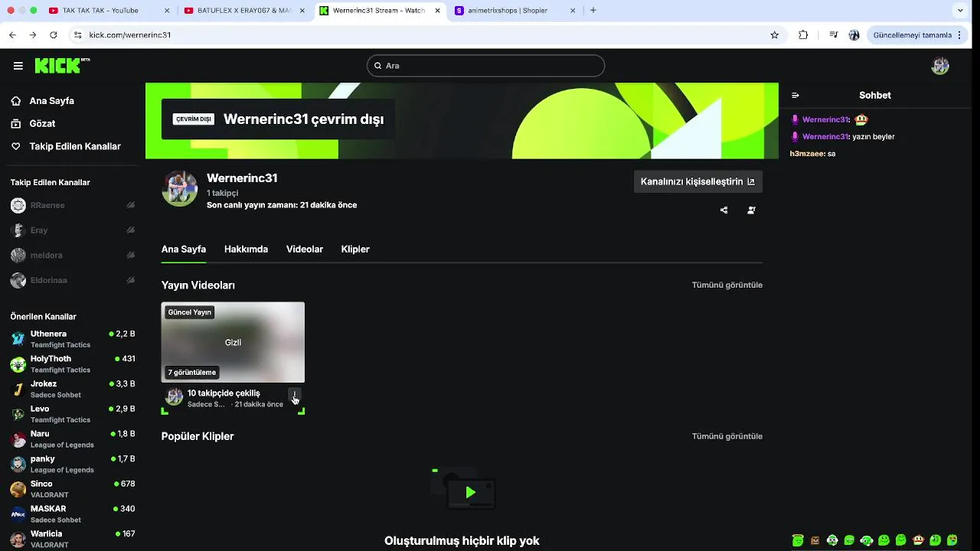Click the Ara search field
The height and width of the screenshot is (551, 980).
pyautogui.click(x=485, y=66)
